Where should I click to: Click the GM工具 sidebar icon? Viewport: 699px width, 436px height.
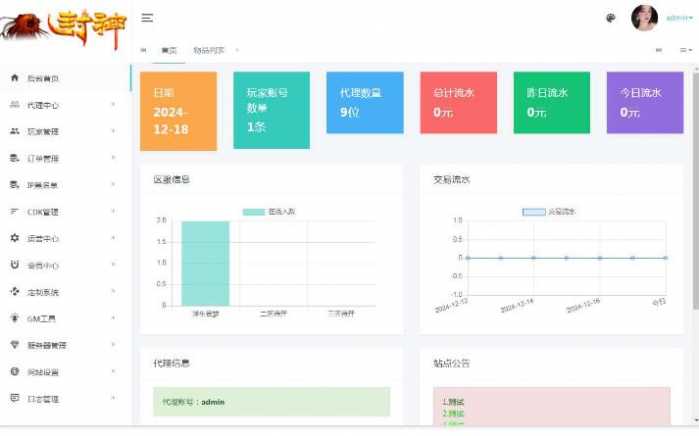point(14,318)
